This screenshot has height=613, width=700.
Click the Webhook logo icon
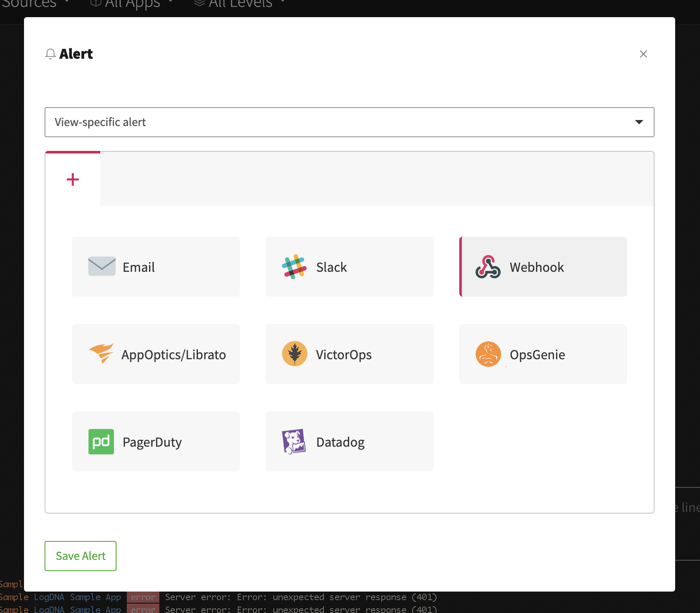(x=488, y=267)
